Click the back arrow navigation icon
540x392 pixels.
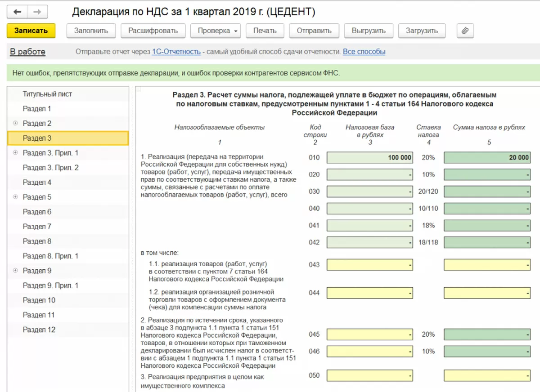[x=18, y=12]
